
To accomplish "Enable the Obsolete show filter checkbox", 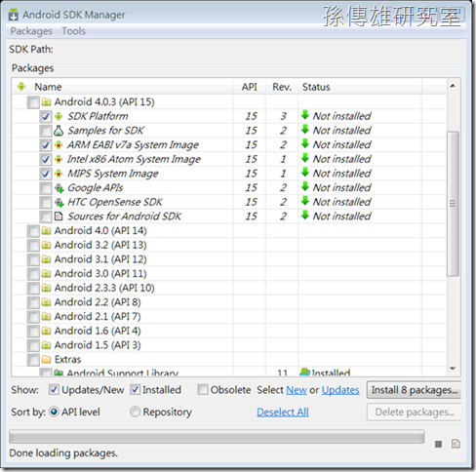I will click(x=203, y=389).
